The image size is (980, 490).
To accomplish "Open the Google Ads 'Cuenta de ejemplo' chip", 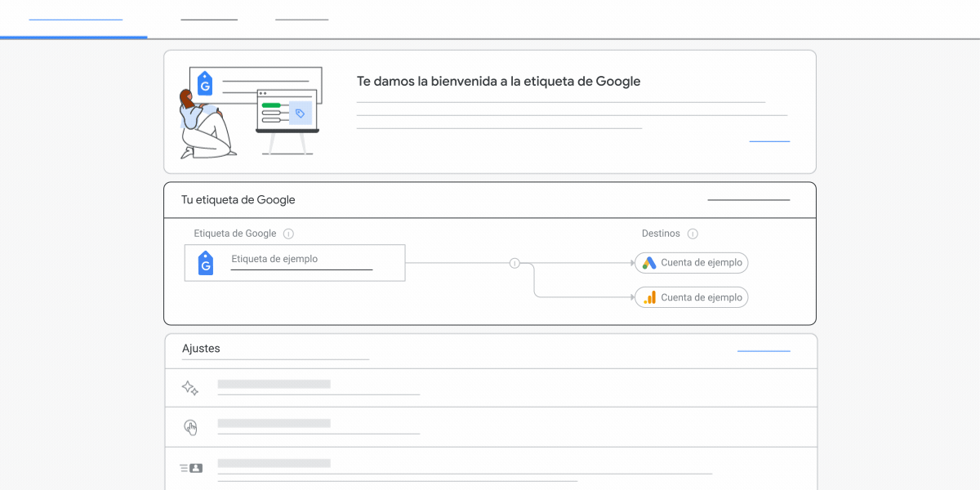I will point(691,263).
